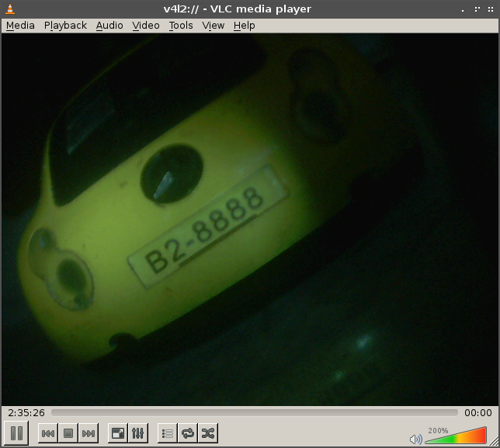The image size is (500, 448).
Task: Toggle loop repeat mode
Action: click(188, 433)
